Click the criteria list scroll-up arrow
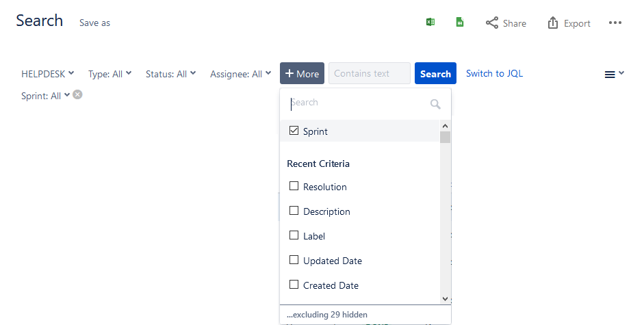 pyautogui.click(x=446, y=126)
